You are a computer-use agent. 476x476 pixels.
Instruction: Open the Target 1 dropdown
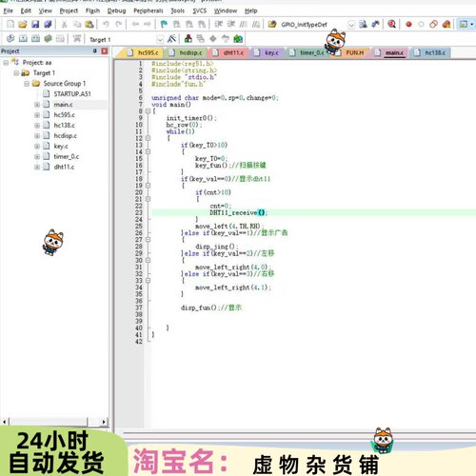coord(160,39)
